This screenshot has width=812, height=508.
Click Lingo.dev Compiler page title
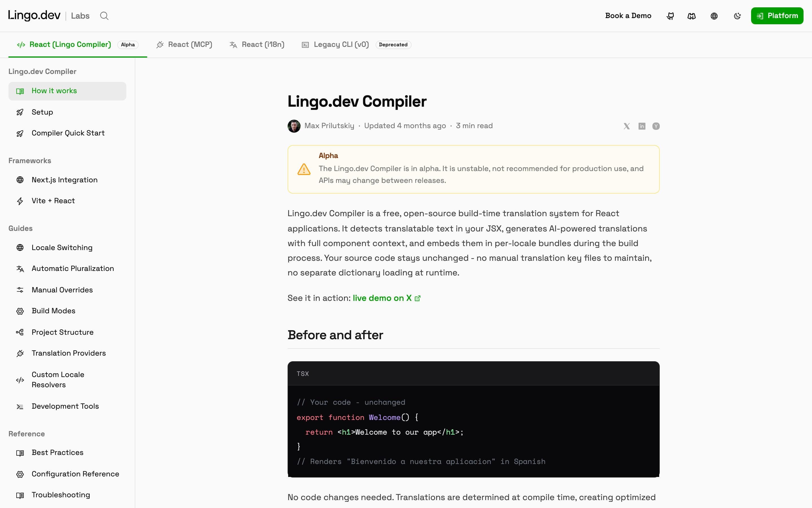(x=357, y=102)
